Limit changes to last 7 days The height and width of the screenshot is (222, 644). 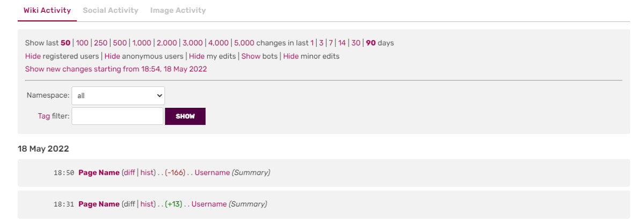tap(331, 43)
